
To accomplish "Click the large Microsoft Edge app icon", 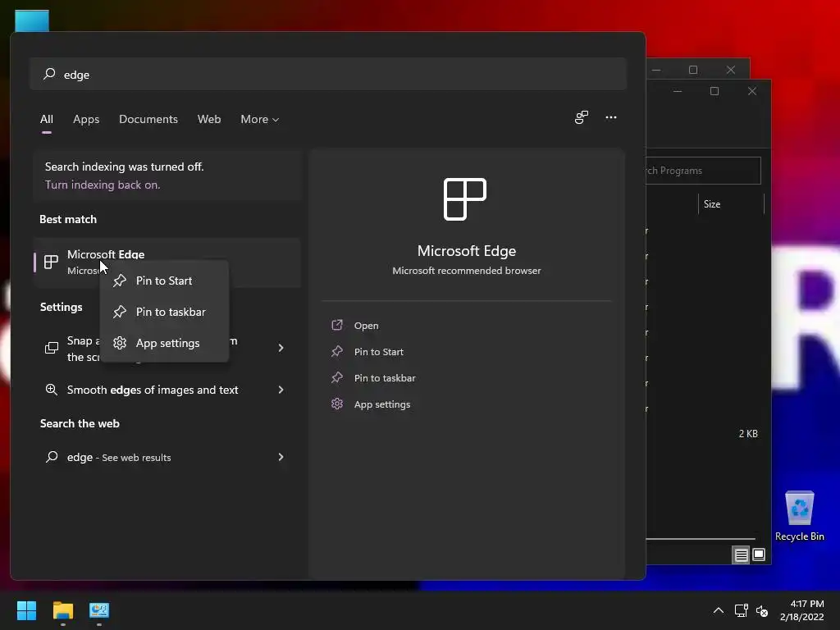I will click(x=465, y=199).
